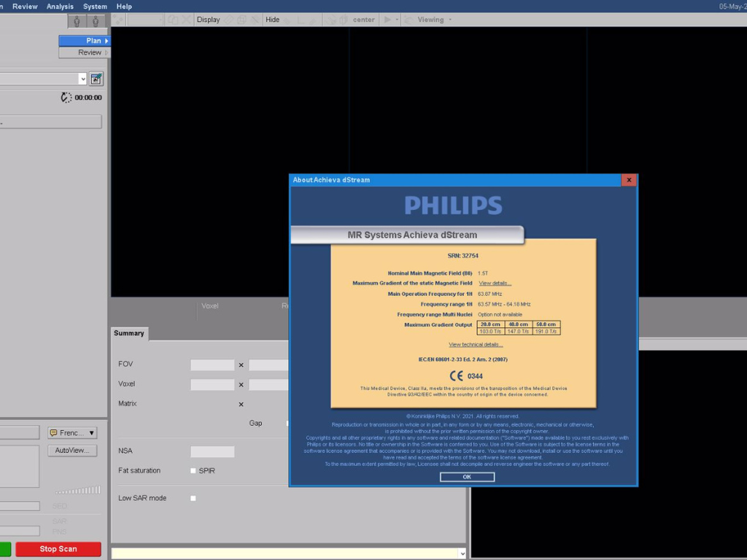Click the Option not available text

(500, 314)
